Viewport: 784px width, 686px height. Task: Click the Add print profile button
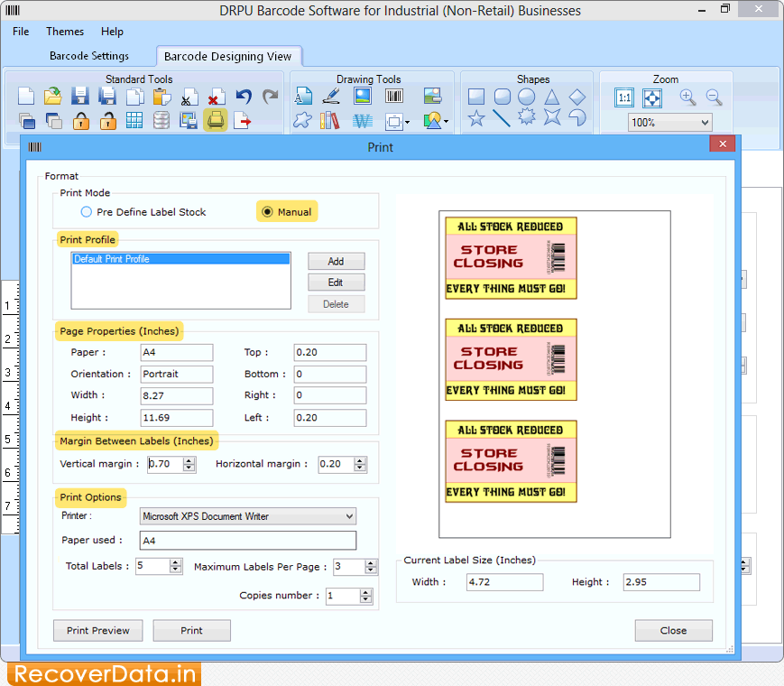336,261
